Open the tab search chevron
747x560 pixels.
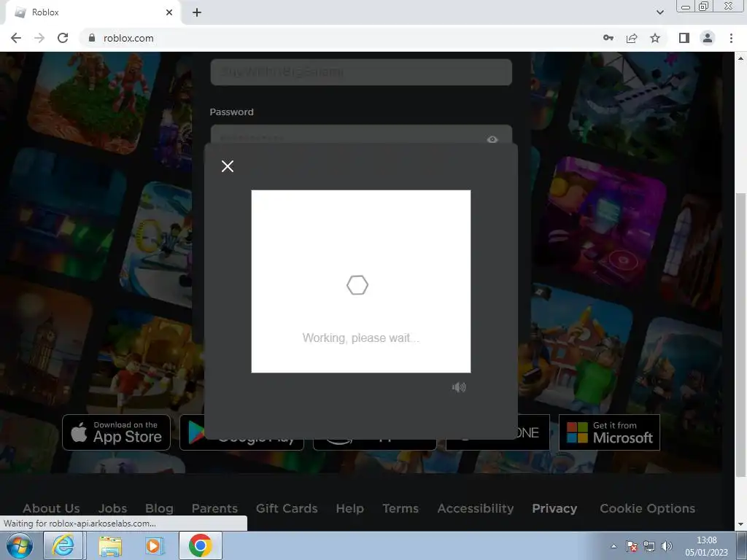[x=659, y=12]
